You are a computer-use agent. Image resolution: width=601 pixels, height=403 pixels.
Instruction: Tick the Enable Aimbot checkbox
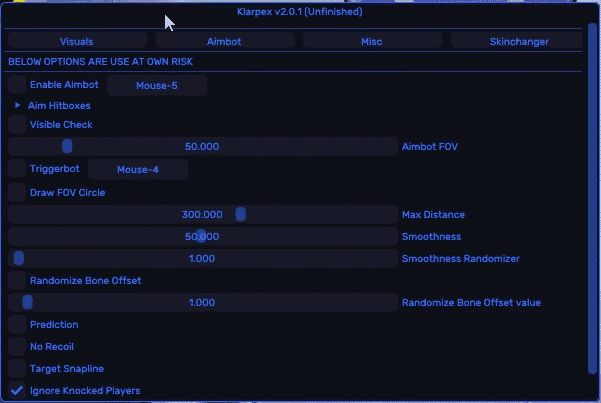pos(17,85)
